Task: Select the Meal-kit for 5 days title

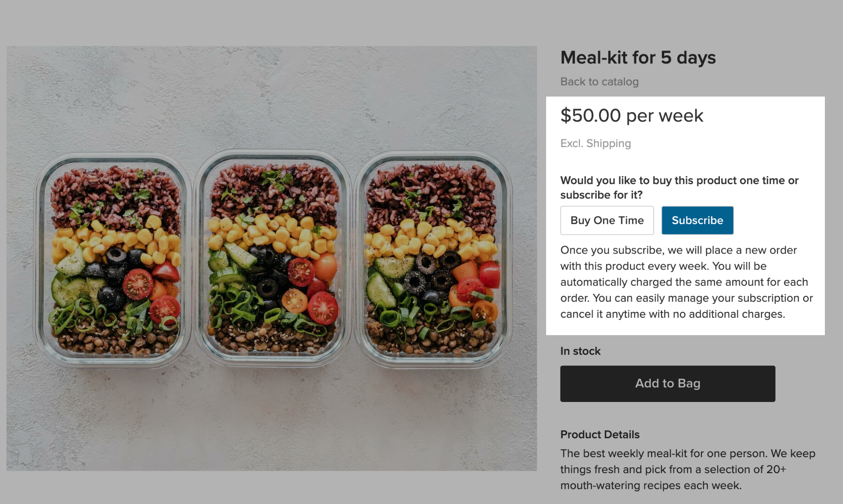Action: tap(638, 57)
